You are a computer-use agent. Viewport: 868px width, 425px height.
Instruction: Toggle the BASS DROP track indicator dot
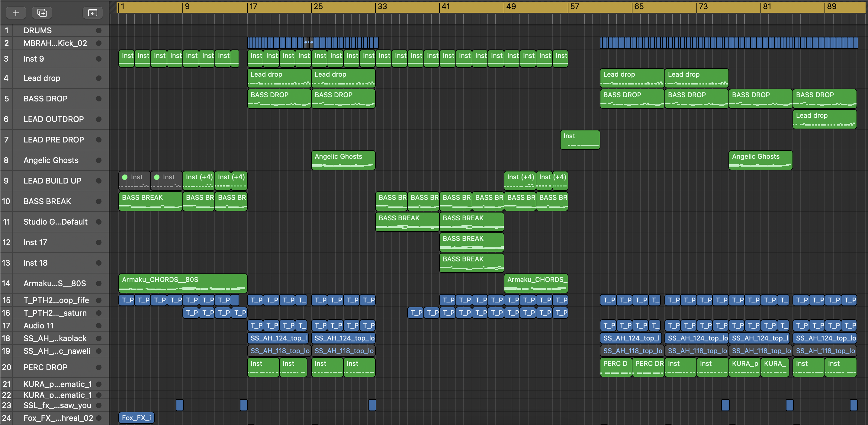tap(99, 99)
